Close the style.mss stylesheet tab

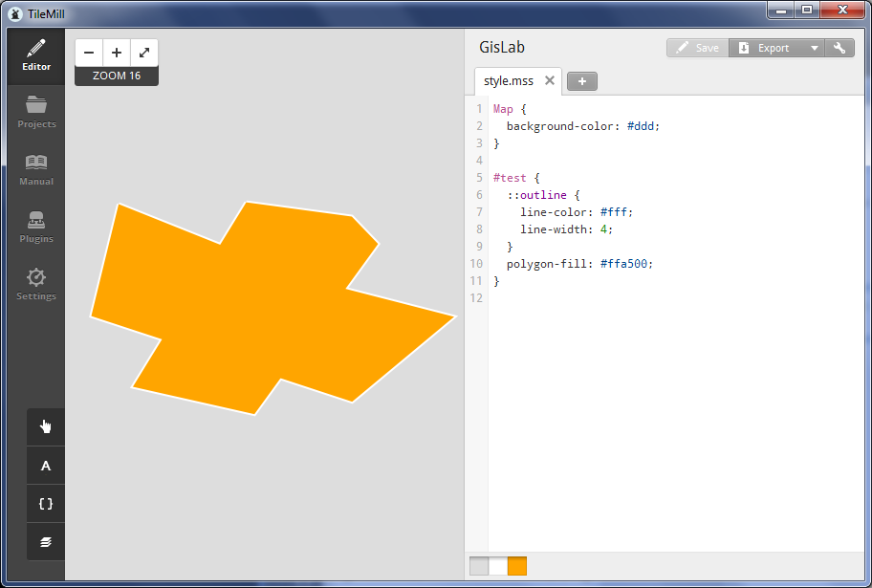550,81
